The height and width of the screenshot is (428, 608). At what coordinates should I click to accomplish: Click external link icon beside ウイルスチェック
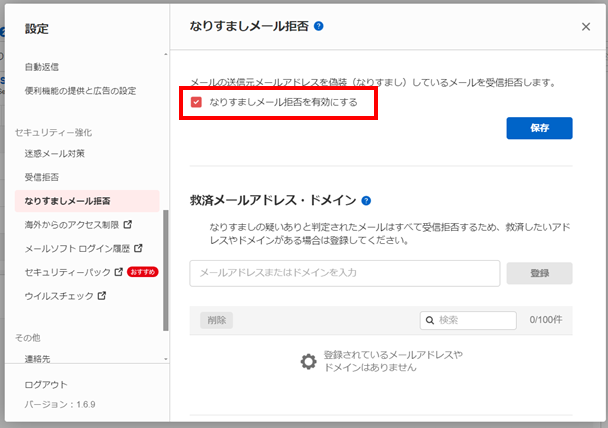coord(101,296)
